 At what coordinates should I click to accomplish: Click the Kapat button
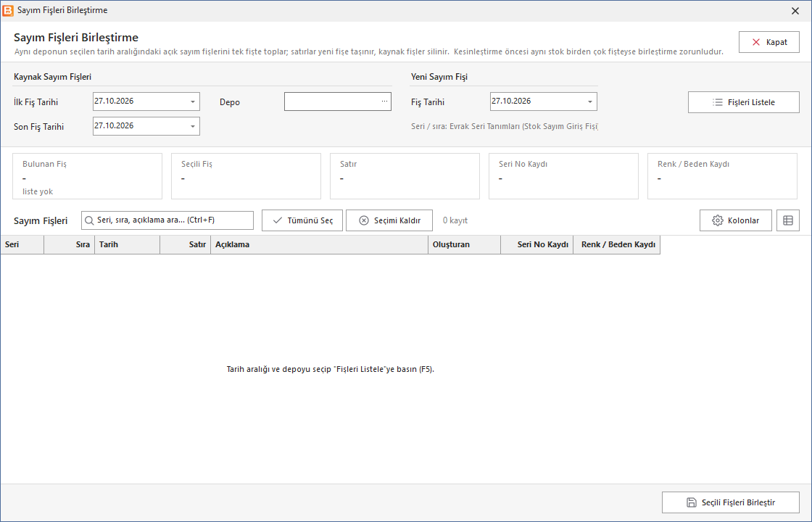(x=769, y=42)
